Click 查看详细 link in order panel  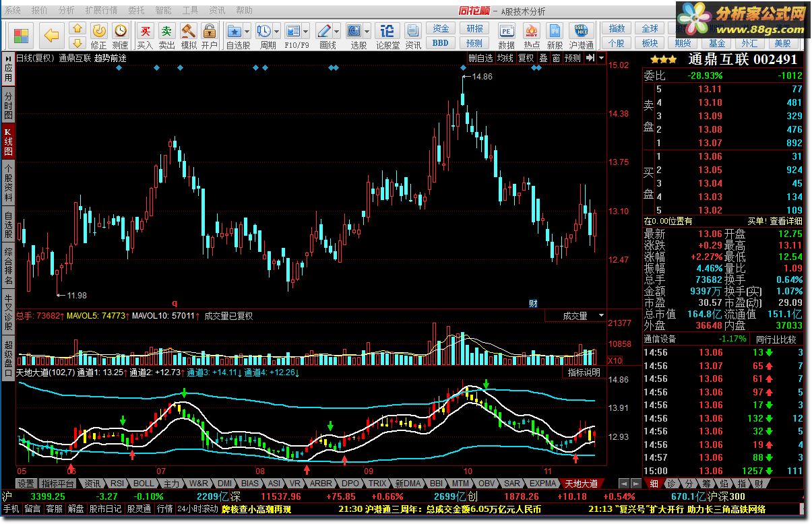click(x=786, y=221)
